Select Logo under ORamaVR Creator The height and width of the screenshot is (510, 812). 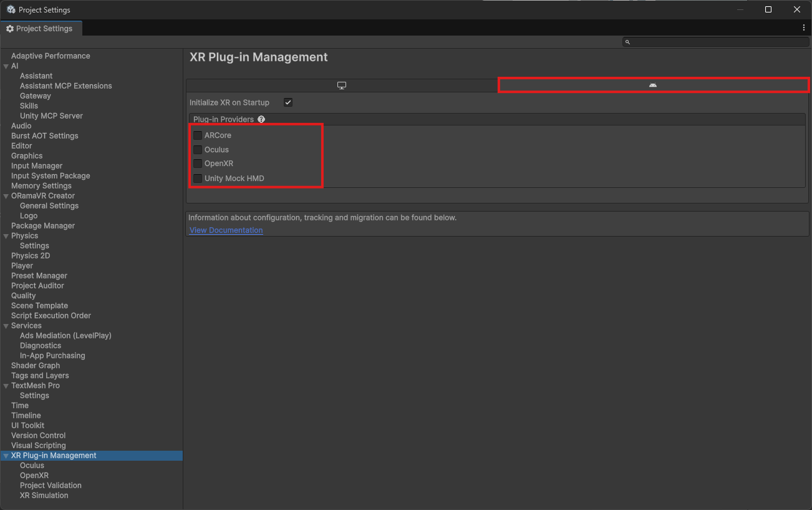point(29,216)
